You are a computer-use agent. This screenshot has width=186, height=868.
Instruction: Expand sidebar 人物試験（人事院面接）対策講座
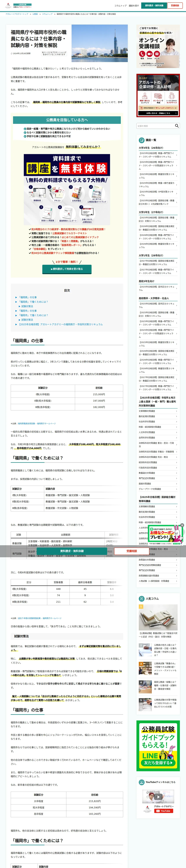tap(158, 581)
